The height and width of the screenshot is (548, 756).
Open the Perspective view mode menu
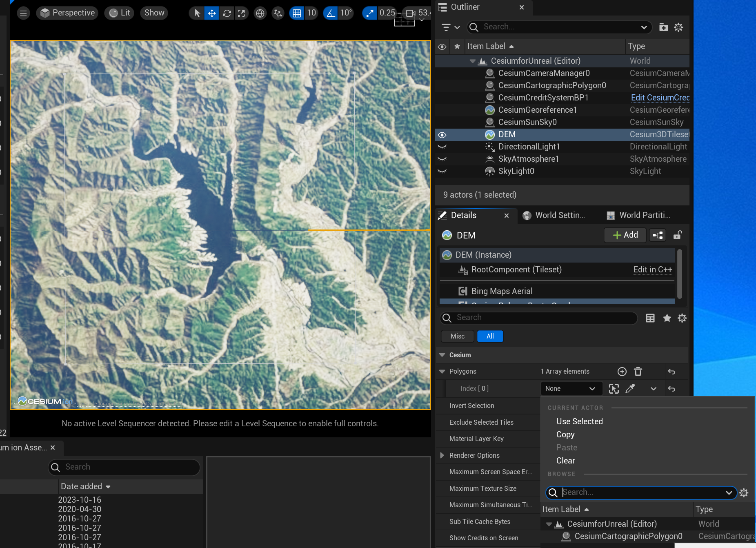tap(68, 13)
